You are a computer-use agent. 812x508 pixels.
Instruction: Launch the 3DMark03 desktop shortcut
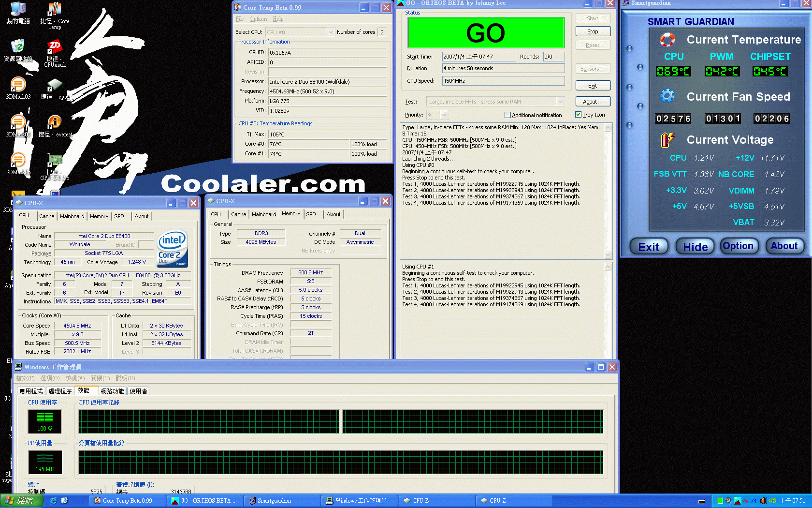tap(18, 88)
